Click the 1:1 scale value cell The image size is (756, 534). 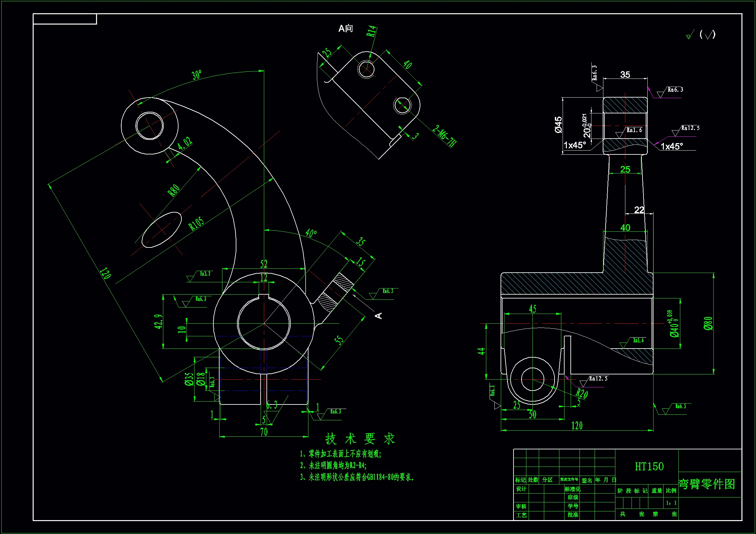(x=671, y=503)
